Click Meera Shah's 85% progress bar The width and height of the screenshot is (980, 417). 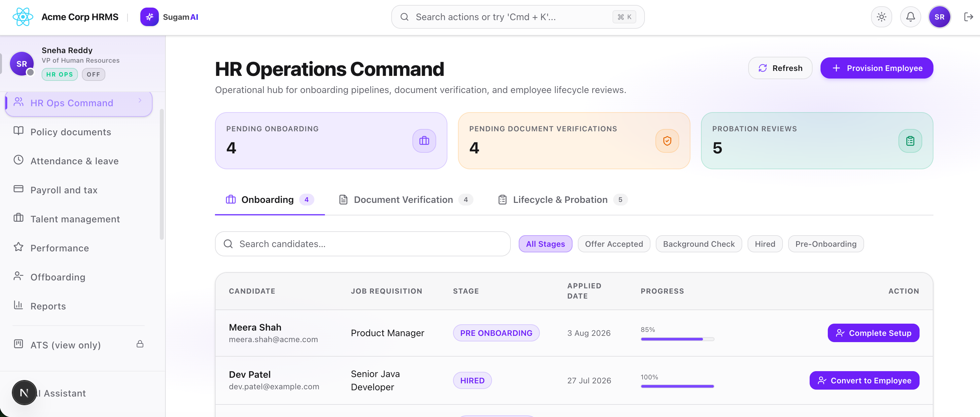pos(677,339)
